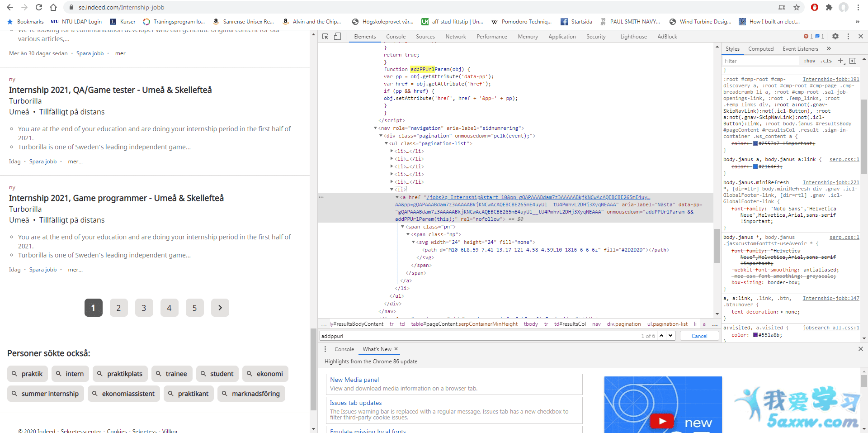Viewport: 868px width, 433px height.
Task: Collapse the span class pn node
Action: pos(403,227)
